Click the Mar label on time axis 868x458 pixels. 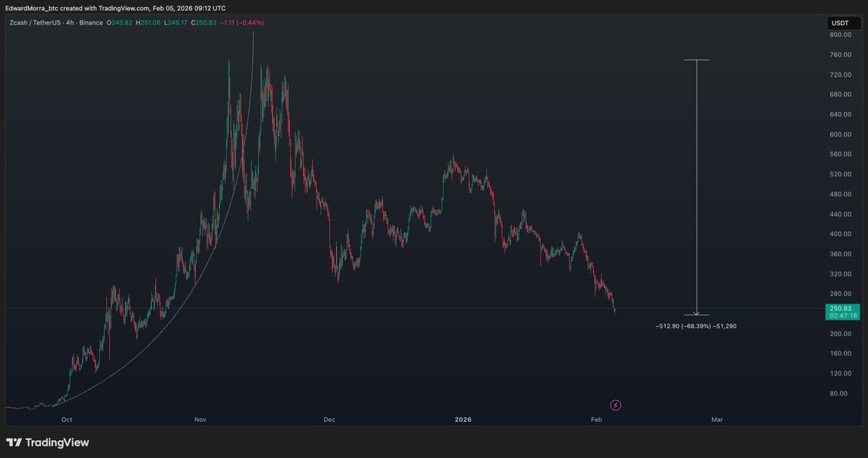717,420
